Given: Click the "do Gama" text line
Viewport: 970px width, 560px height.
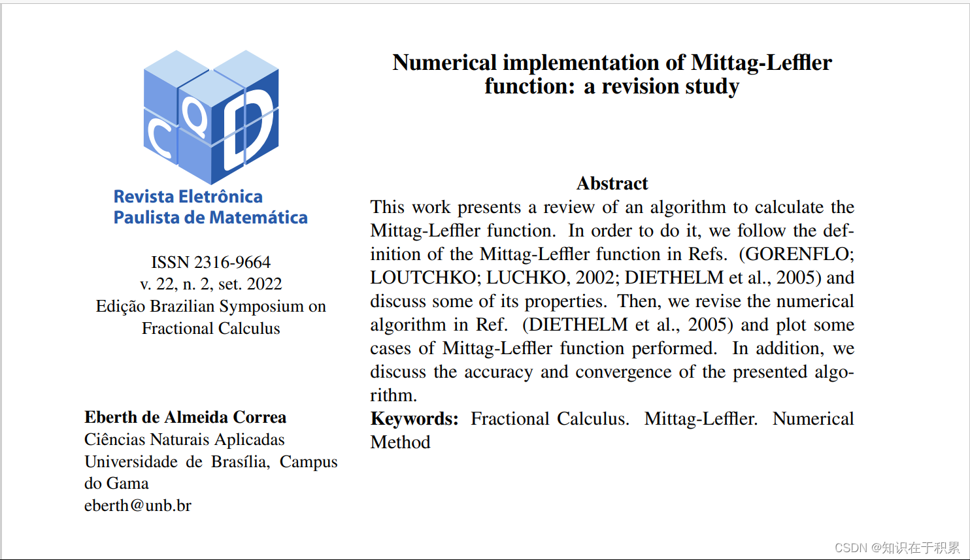Looking at the screenshot, I should click(116, 483).
